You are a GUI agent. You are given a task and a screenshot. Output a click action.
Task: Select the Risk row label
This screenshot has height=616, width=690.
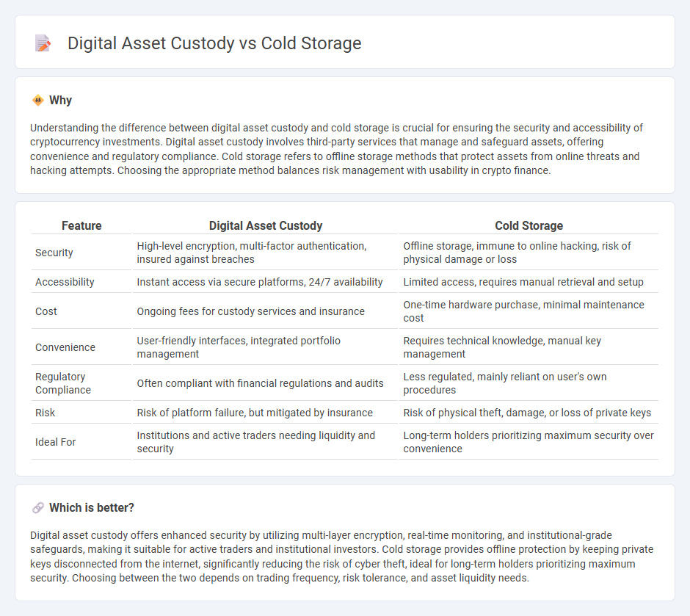pos(45,413)
